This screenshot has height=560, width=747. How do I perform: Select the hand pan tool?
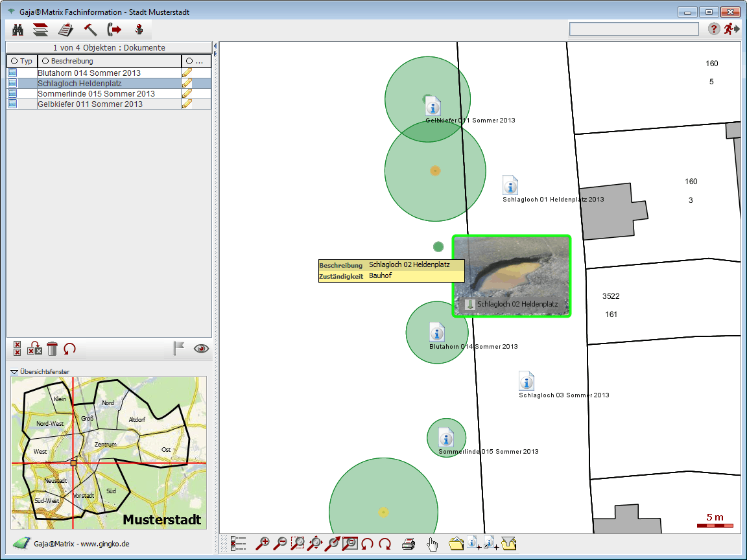pos(432,544)
